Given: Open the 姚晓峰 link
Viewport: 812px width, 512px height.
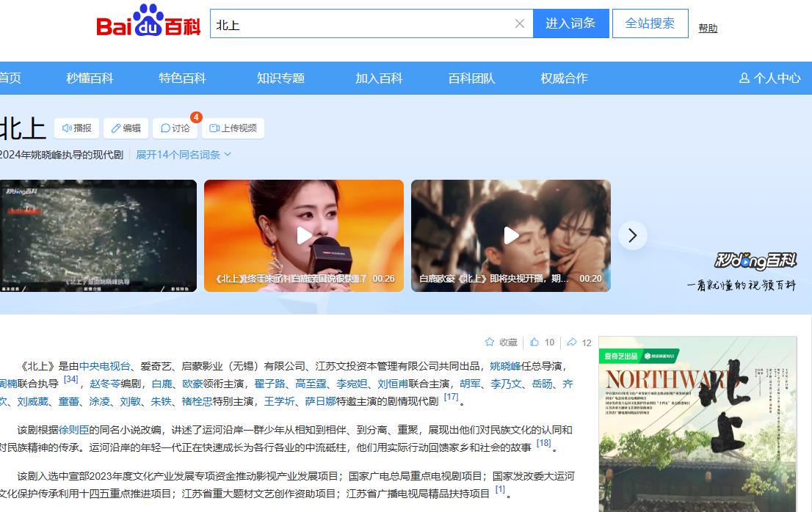Looking at the screenshot, I should pyautogui.click(x=505, y=366).
